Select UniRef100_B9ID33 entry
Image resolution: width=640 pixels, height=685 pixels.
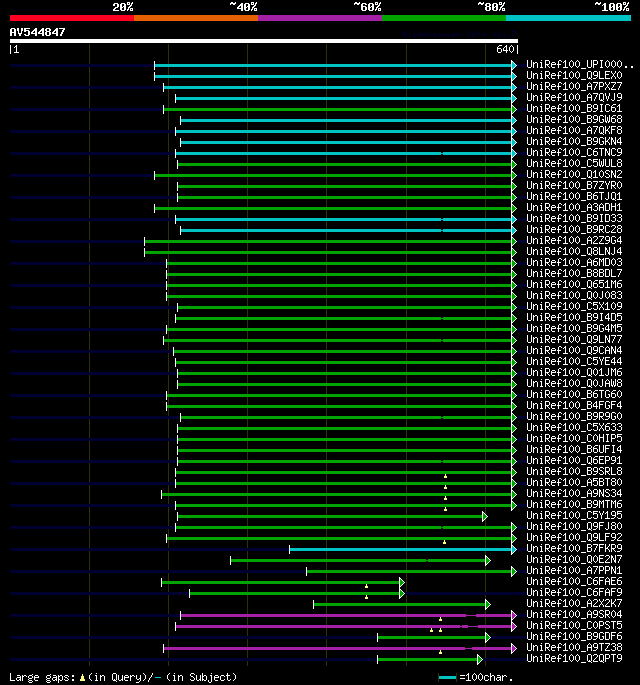point(574,218)
